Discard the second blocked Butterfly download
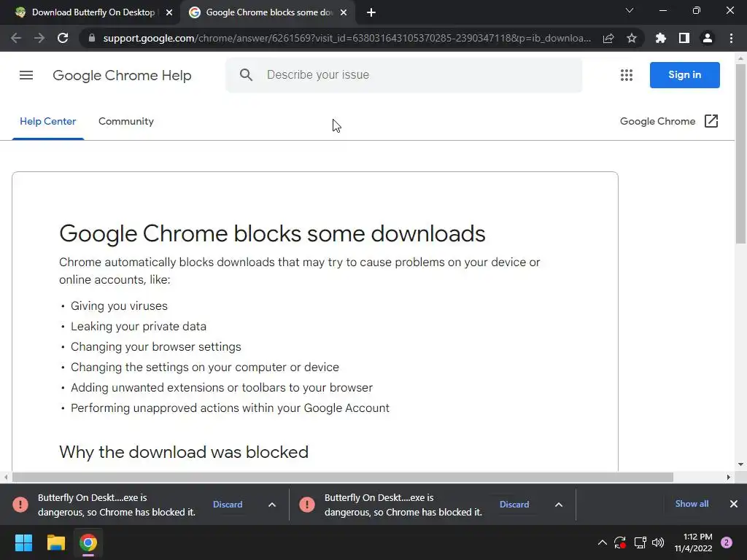Image resolution: width=747 pixels, height=560 pixels. [514, 505]
